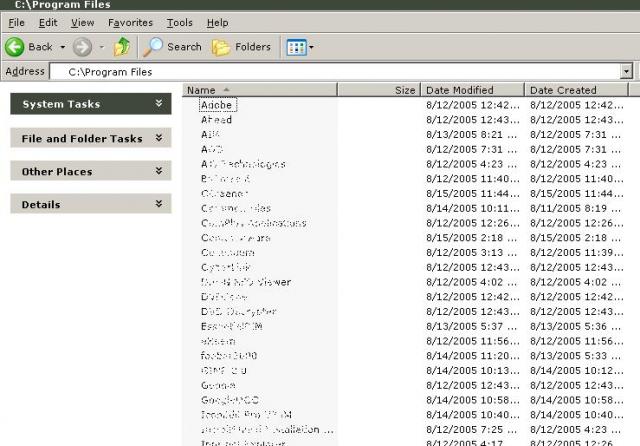Click the 8/12/2005 11:39 created date

point(576,252)
